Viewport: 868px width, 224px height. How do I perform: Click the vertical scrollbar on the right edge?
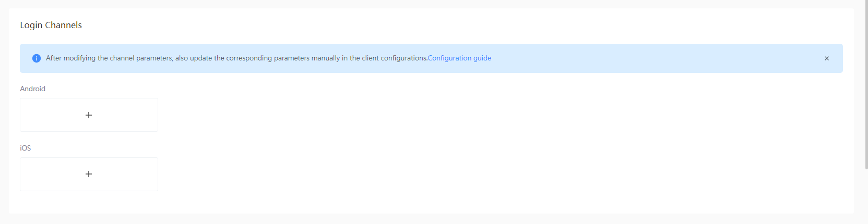pyautogui.click(x=866, y=83)
